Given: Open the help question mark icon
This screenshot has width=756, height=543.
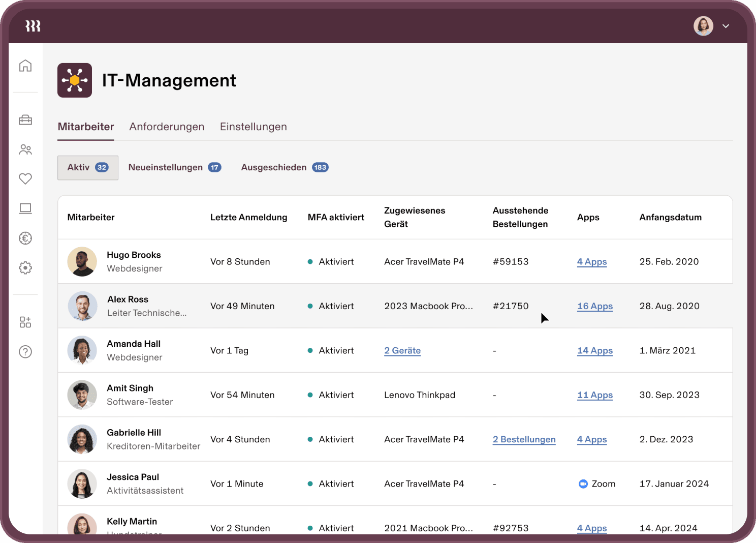Looking at the screenshot, I should 25,352.
